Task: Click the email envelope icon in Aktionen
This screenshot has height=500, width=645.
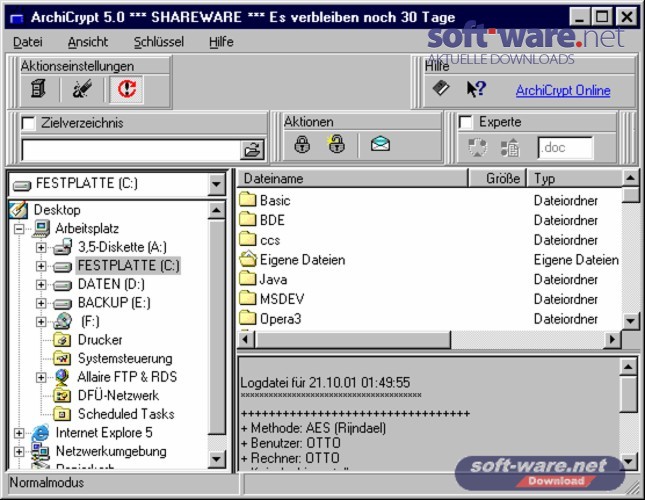Action: coord(380,144)
